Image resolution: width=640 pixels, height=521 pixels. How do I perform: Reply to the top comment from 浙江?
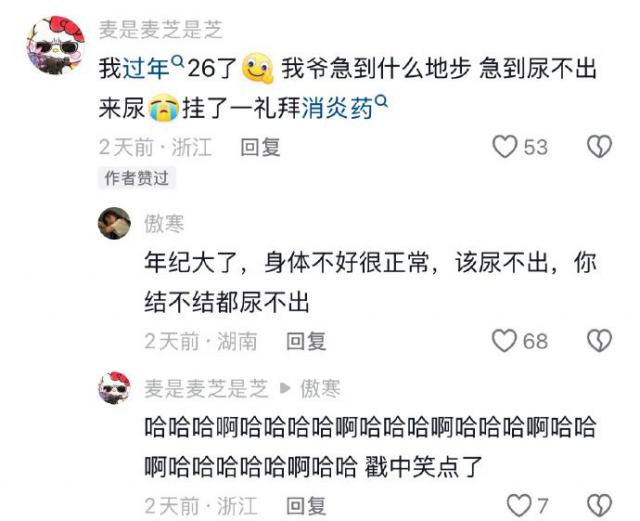click(260, 147)
